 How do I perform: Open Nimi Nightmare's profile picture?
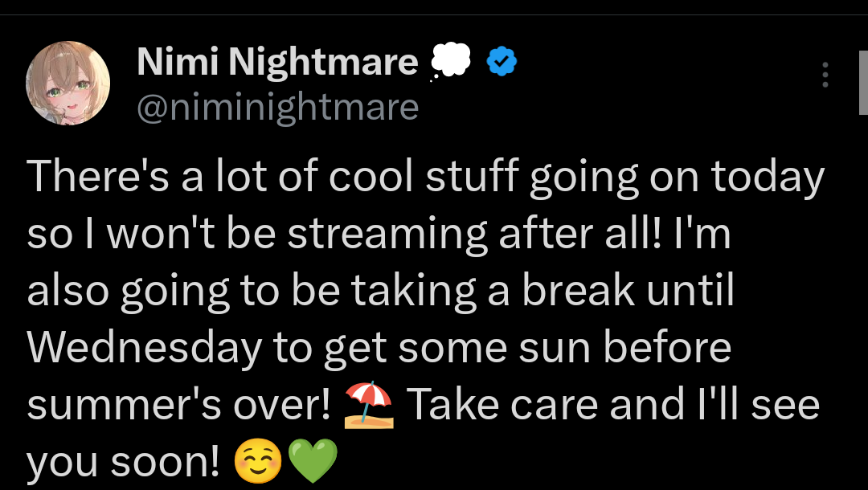pos(68,84)
